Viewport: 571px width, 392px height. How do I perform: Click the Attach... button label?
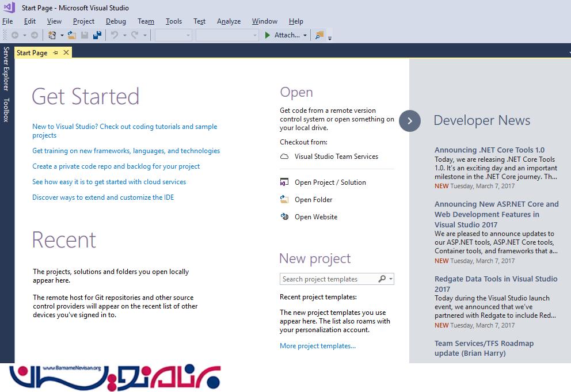pyautogui.click(x=287, y=35)
